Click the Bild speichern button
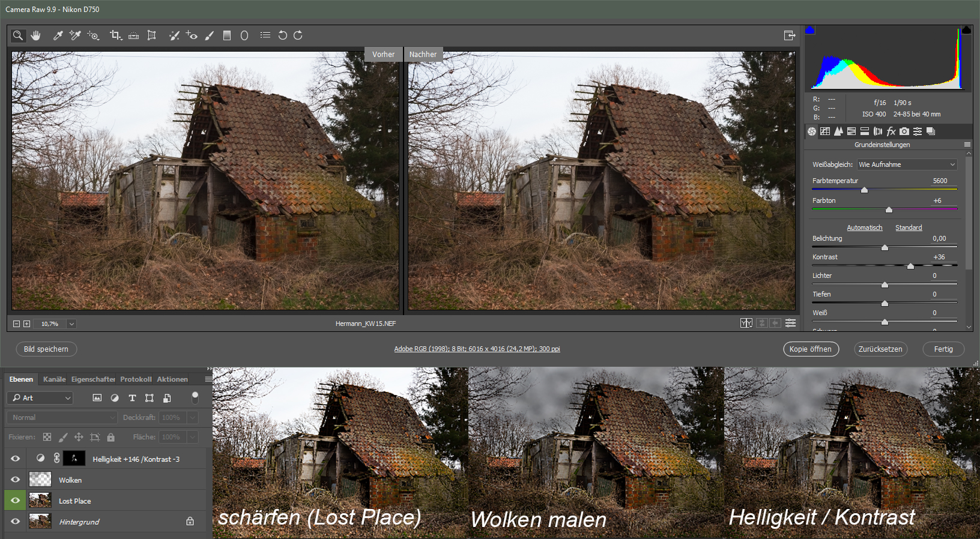 tap(46, 349)
